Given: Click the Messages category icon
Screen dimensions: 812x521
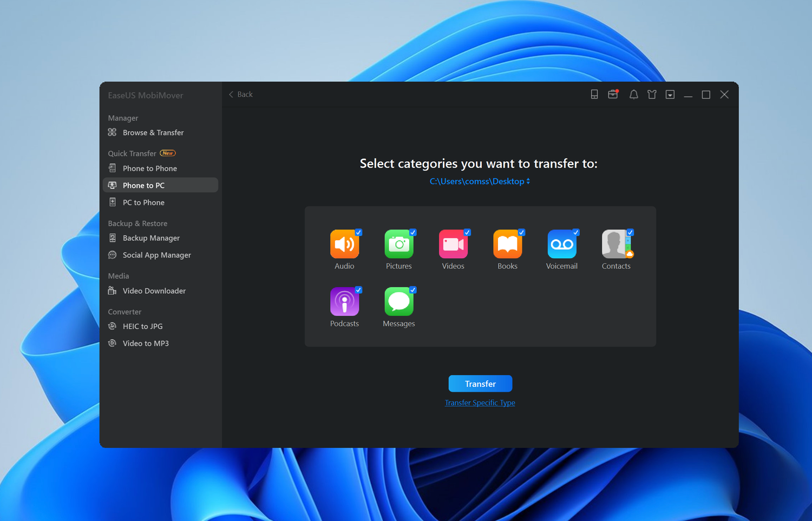Looking at the screenshot, I should click(x=399, y=301).
